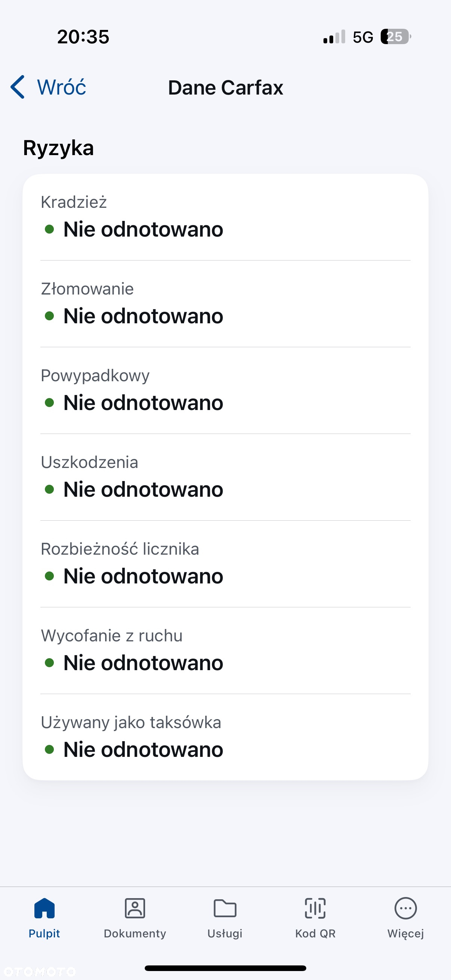
Task: Select the Kradzież risk row
Action: (225, 217)
